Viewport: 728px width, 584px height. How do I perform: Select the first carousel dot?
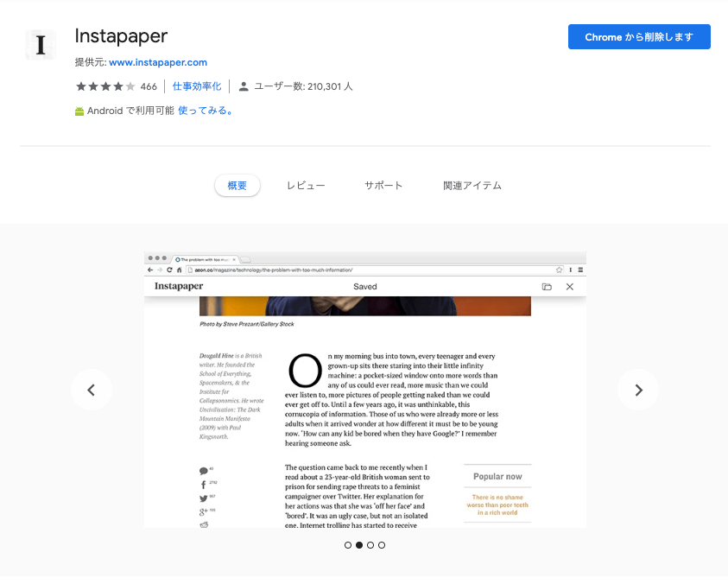coord(348,545)
